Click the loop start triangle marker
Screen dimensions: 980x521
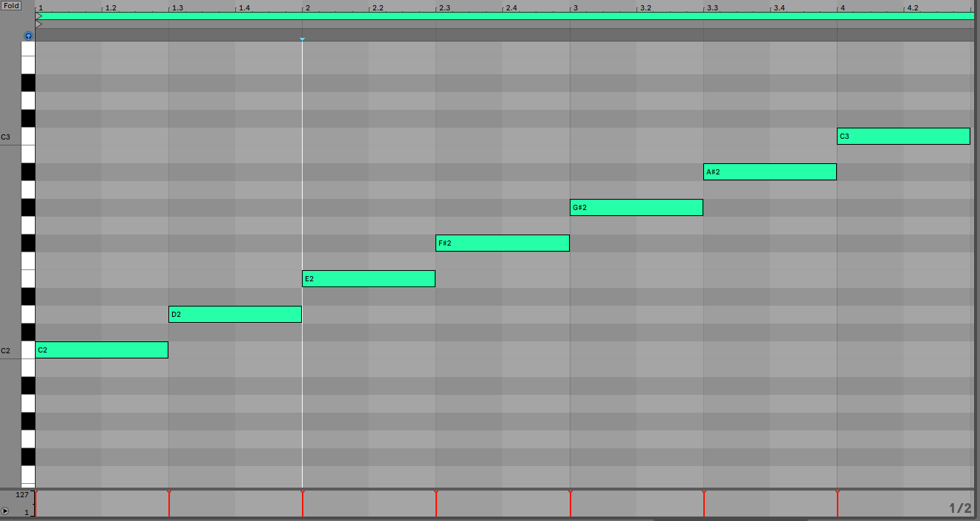click(39, 16)
